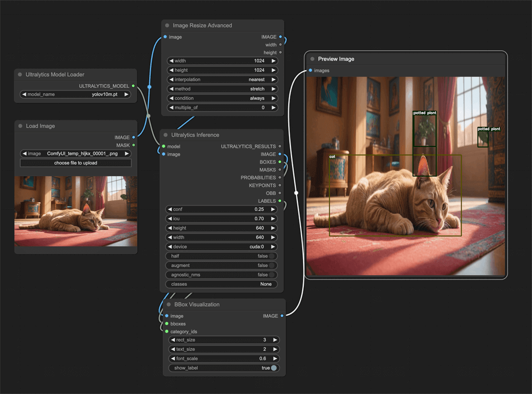The width and height of the screenshot is (532, 394).
Task: Click the classes field showing None
Action: [221, 284]
